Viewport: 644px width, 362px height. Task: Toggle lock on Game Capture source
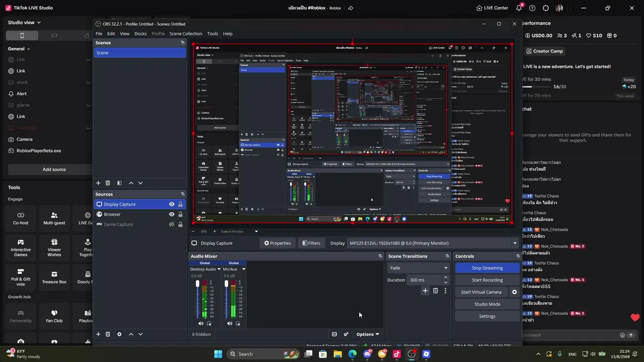[181, 224]
